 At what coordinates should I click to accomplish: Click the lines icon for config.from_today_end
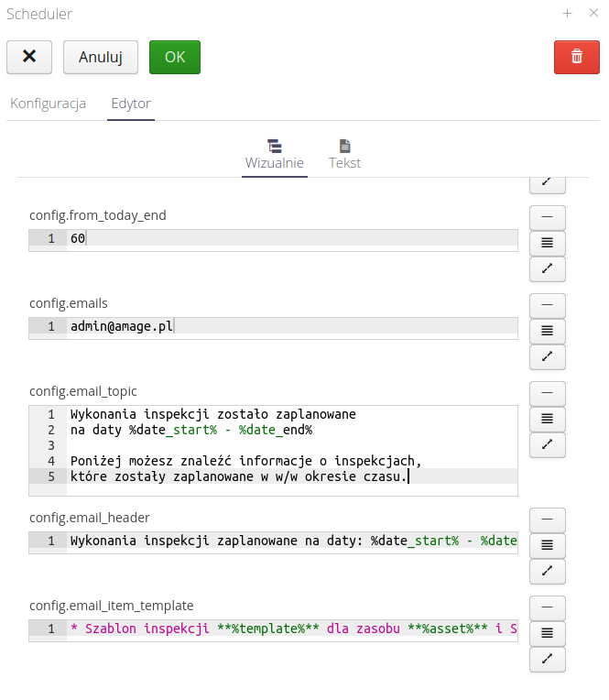pyautogui.click(x=547, y=244)
